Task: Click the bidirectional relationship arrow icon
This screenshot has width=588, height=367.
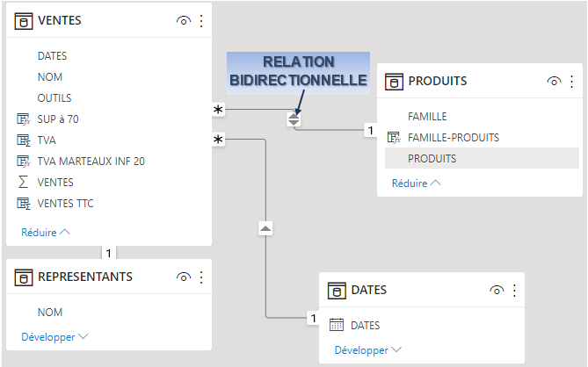Action: click(x=294, y=119)
